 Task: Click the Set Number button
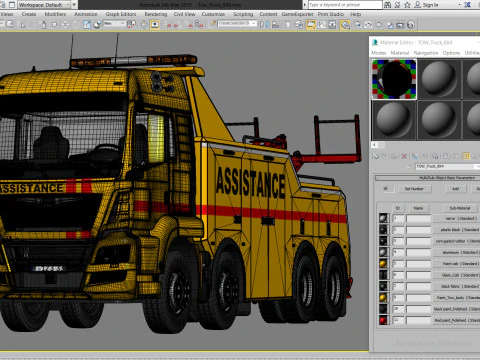414,189
